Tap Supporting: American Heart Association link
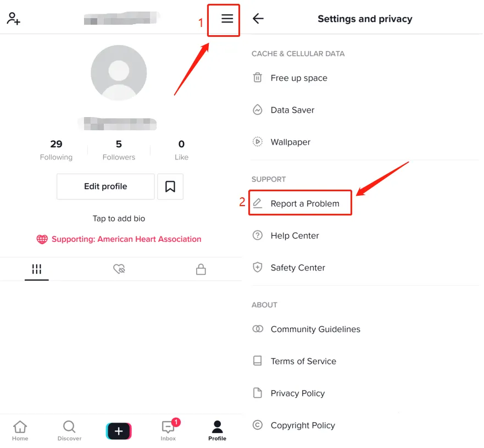Image resolution: width=484 pixels, height=448 pixels. click(119, 239)
